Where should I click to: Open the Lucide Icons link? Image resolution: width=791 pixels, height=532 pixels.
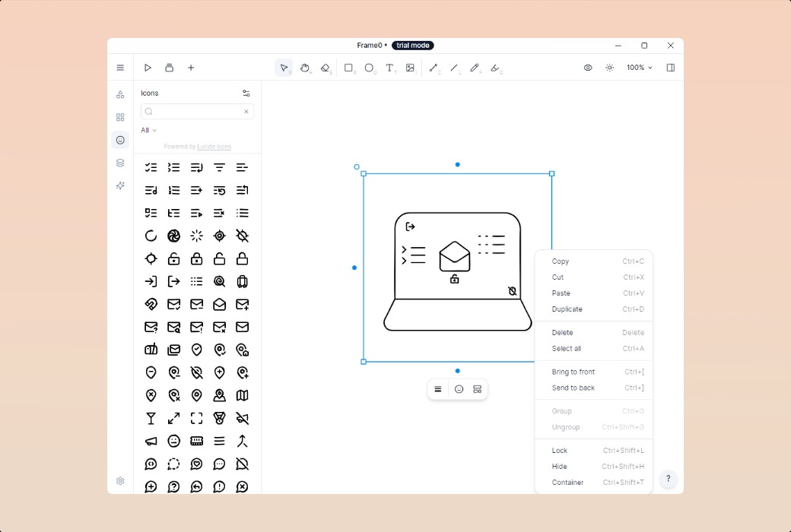coord(214,147)
